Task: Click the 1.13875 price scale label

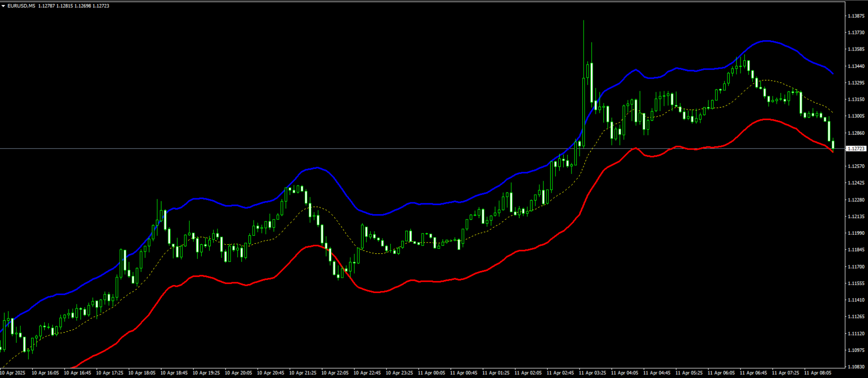Action: 856,16
